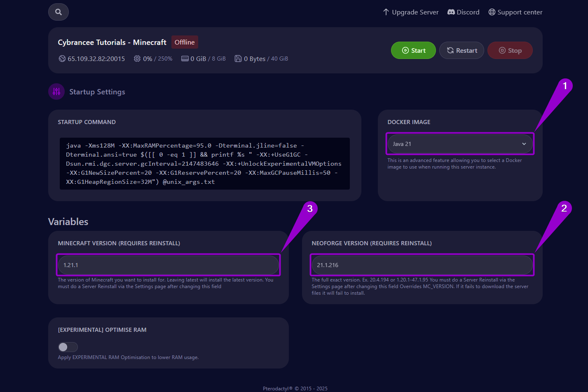This screenshot has height=392, width=588.
Task: Open the search magnifier icon
Action: [58, 12]
